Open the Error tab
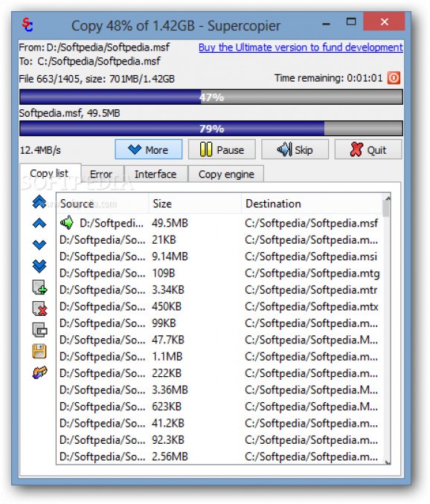The height and width of the screenshot is (504, 430). 102,174
